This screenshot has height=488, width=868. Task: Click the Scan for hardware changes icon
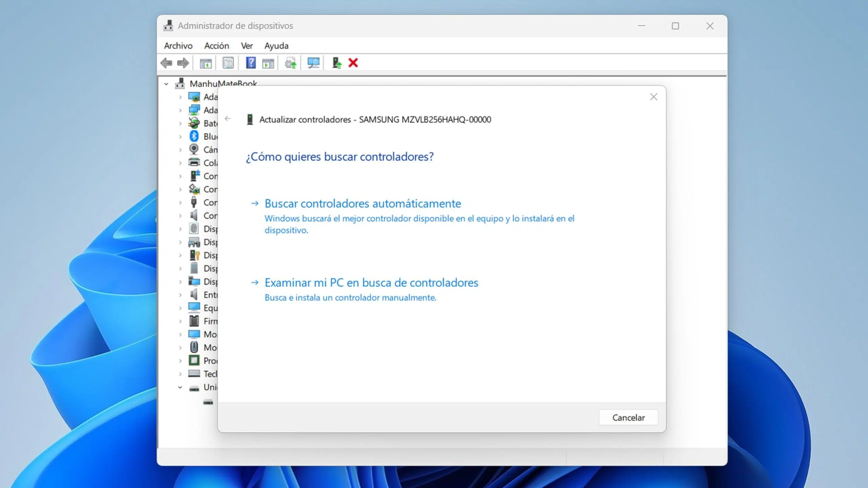click(313, 63)
